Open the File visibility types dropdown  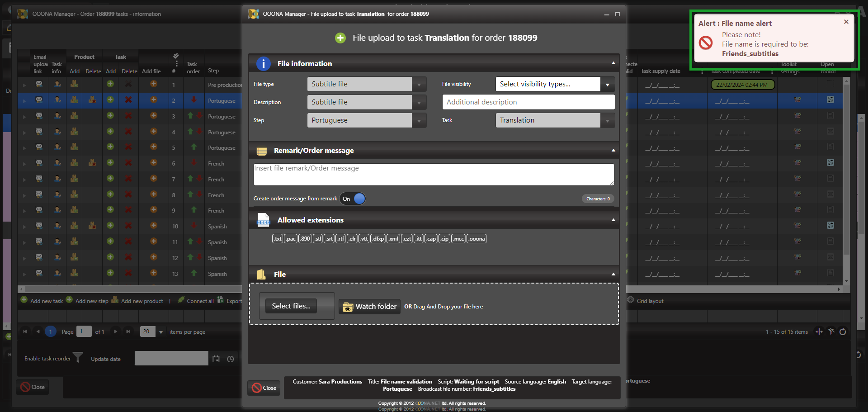click(x=607, y=85)
